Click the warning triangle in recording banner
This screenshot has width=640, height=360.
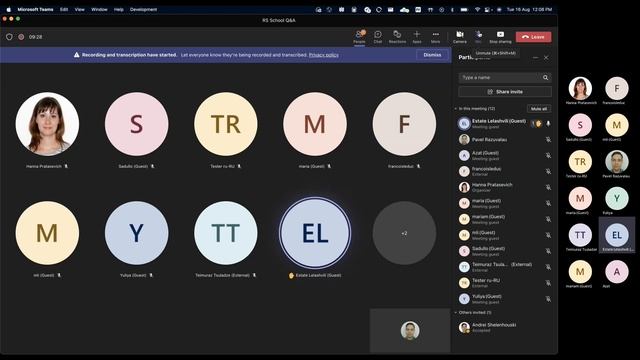tap(76, 55)
